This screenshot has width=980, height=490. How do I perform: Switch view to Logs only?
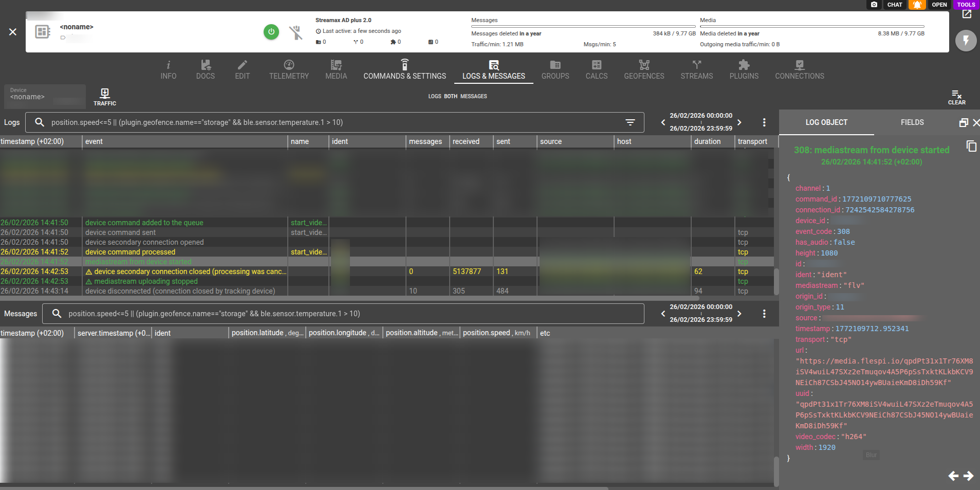pos(434,97)
